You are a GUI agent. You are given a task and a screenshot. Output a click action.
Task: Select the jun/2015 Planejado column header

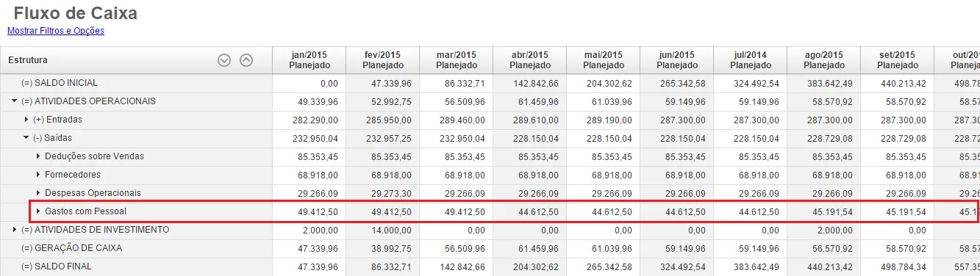[x=676, y=60]
